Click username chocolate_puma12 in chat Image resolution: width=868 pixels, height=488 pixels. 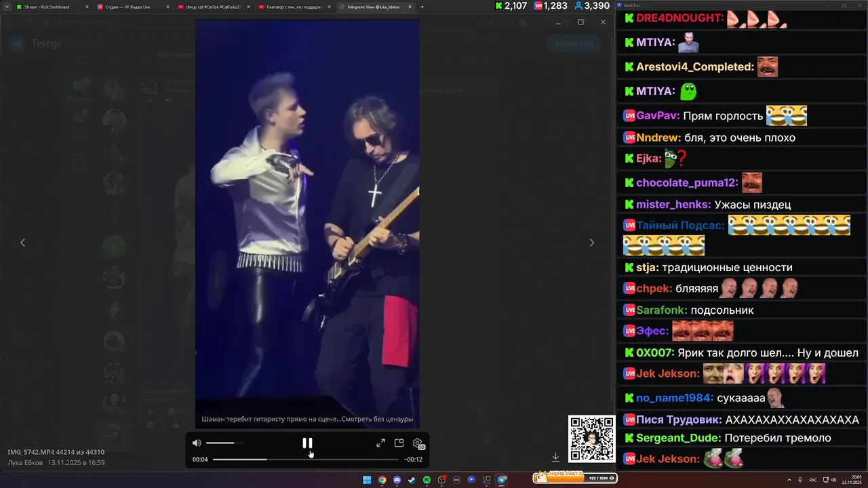(x=687, y=183)
